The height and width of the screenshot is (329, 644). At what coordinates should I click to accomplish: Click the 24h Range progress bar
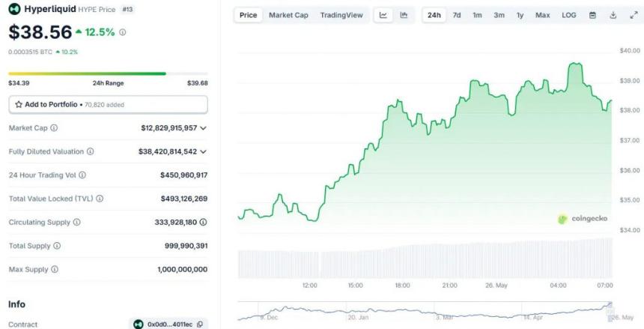tap(108, 73)
